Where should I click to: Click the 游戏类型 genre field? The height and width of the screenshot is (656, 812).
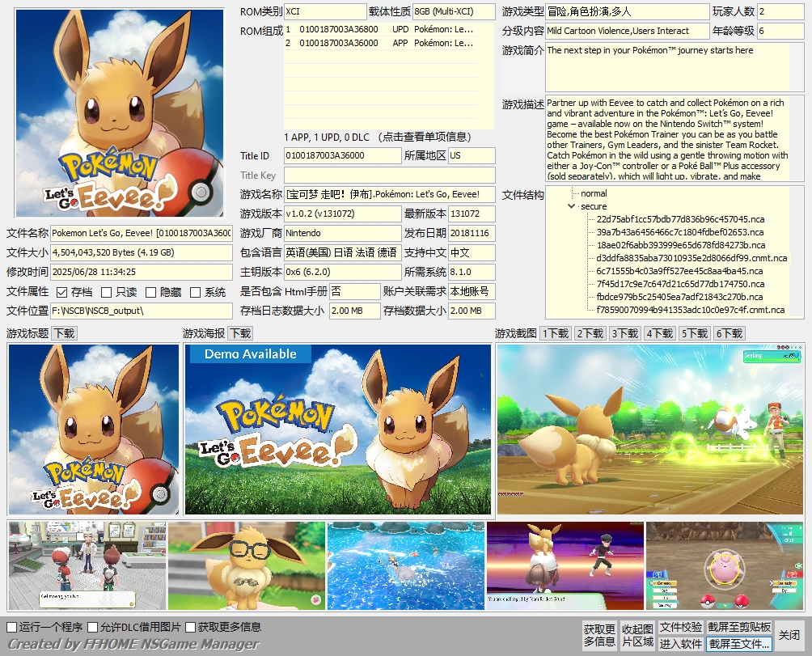[x=627, y=11]
